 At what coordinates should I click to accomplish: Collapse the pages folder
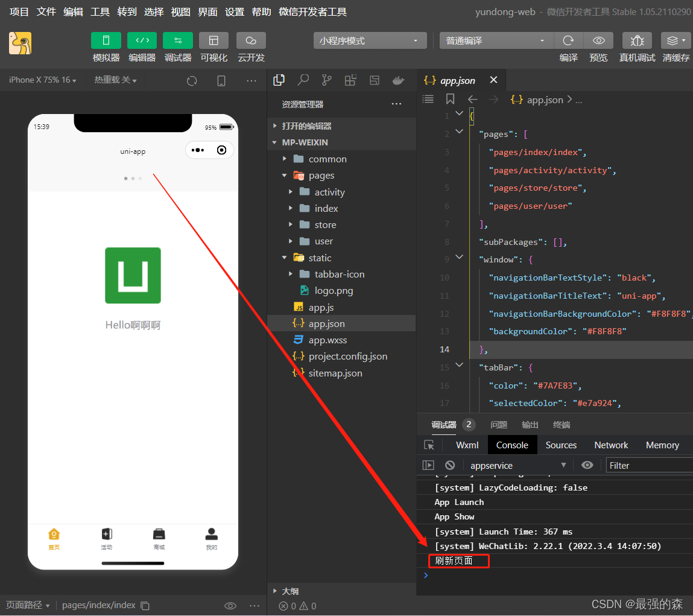(x=341, y=176)
